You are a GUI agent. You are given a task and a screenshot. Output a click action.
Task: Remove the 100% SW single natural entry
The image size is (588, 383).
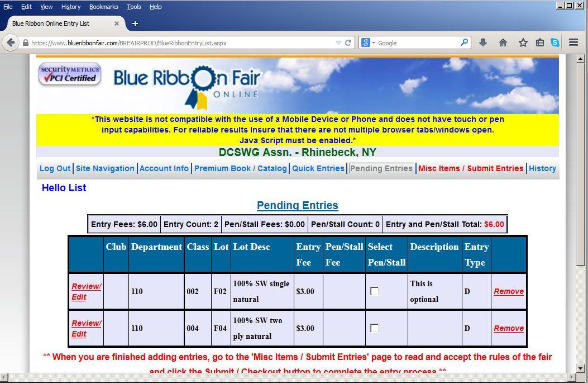click(509, 291)
